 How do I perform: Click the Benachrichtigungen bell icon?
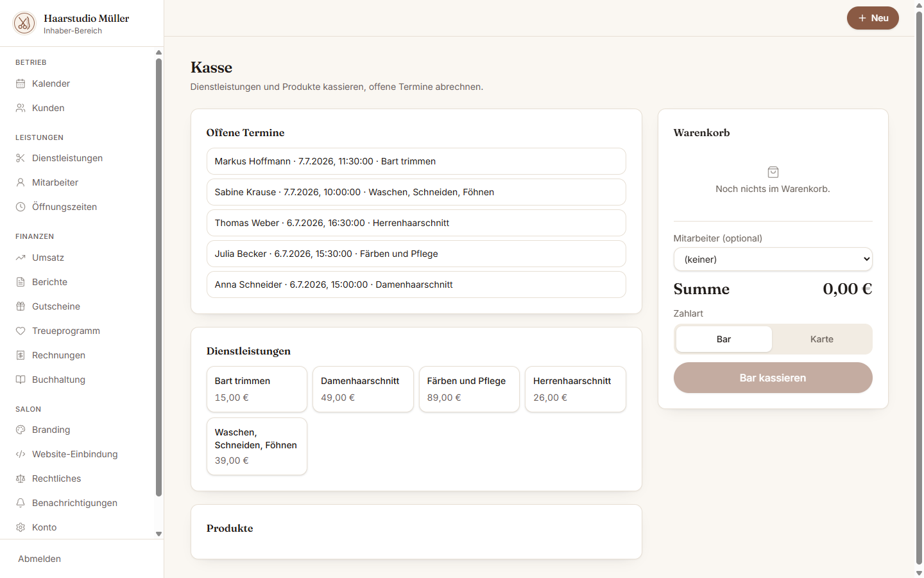21,503
